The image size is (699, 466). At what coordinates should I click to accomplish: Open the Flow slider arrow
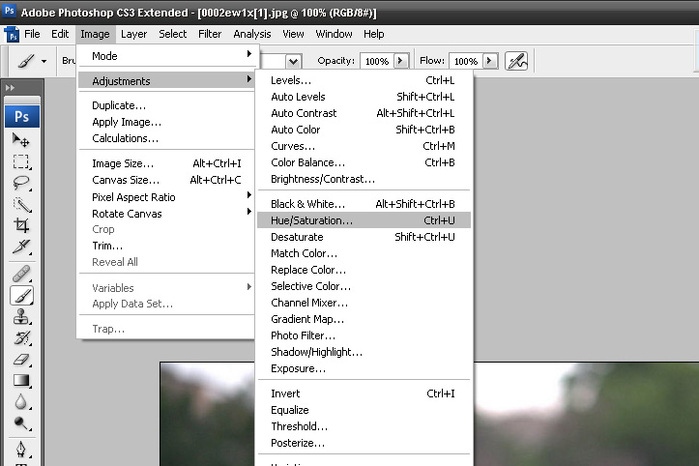pyautogui.click(x=489, y=61)
